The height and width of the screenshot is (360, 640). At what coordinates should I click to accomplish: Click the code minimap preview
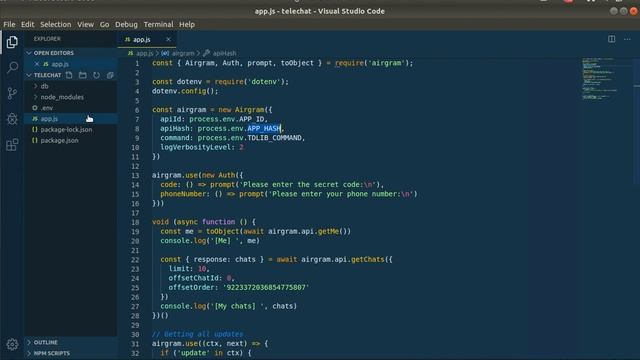point(599,80)
